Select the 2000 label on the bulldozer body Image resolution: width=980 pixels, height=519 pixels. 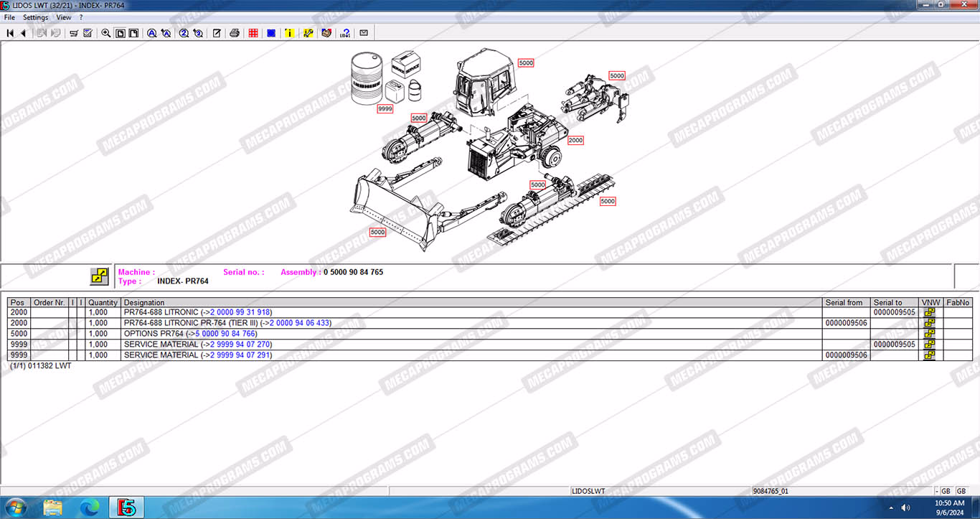coord(575,141)
